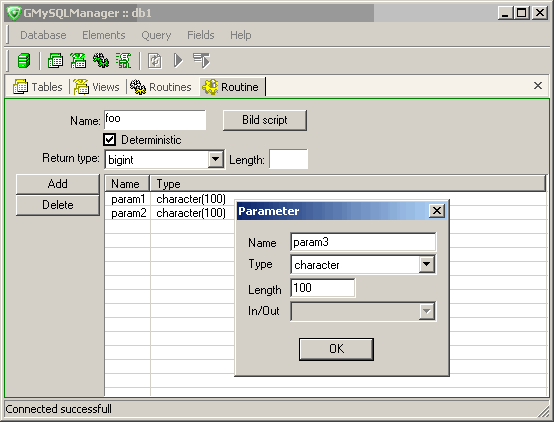Click the Name column header
The height and width of the screenshot is (422, 554).
tap(127, 184)
